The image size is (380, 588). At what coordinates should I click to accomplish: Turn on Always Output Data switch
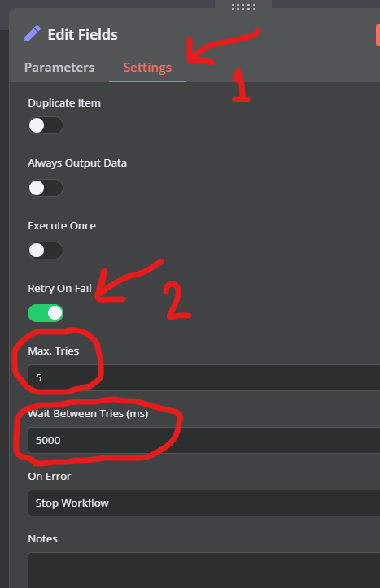(x=46, y=188)
